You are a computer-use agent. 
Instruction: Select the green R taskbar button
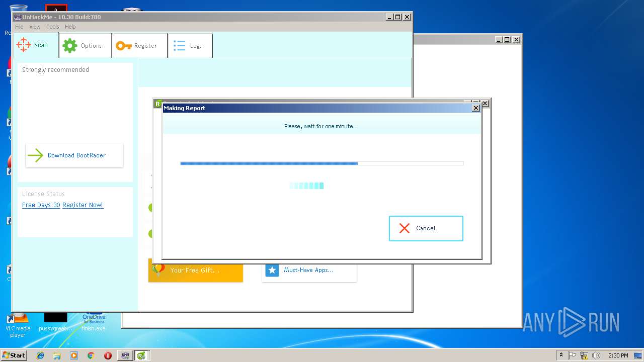142,355
